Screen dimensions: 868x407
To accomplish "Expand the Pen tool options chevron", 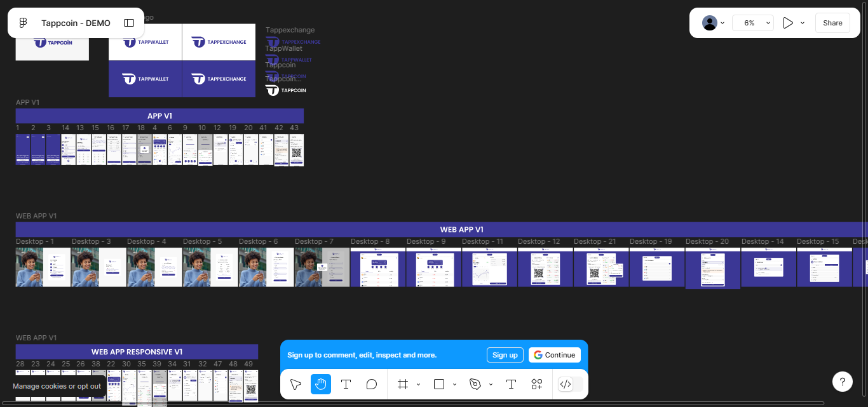I will point(491,384).
